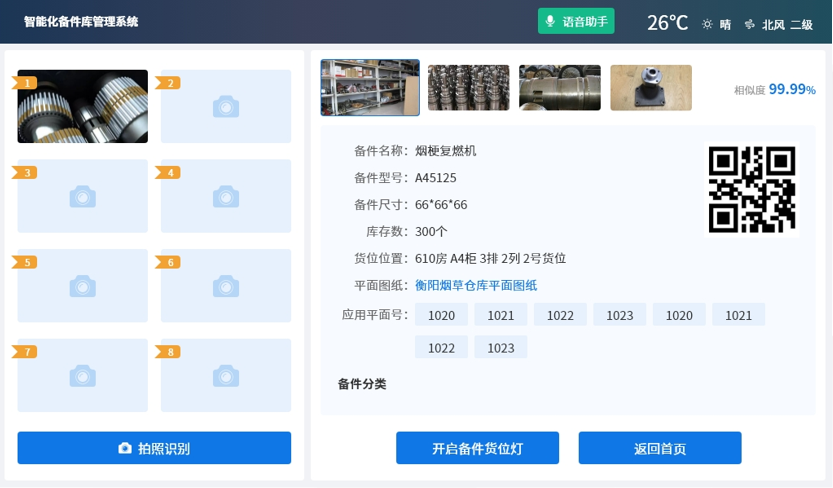Click the camera icon in photo slot 2
833x488 pixels.
coord(226,107)
